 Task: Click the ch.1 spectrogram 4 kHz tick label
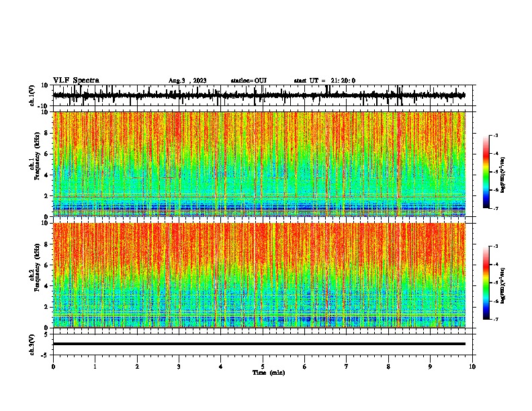click(x=46, y=175)
